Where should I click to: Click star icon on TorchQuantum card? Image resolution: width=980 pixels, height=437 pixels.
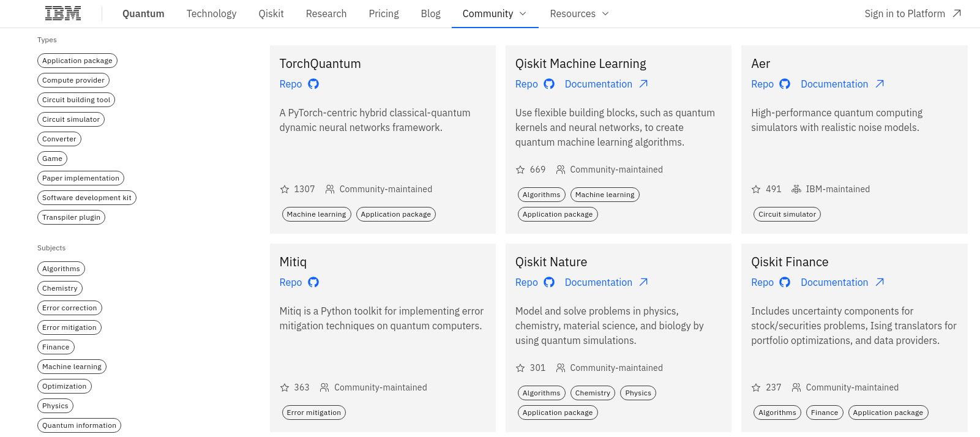click(285, 190)
